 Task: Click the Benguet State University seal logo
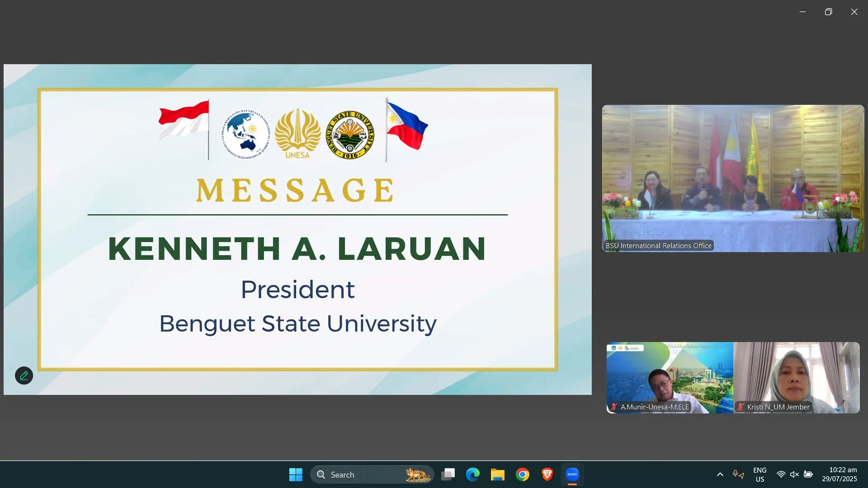(350, 135)
